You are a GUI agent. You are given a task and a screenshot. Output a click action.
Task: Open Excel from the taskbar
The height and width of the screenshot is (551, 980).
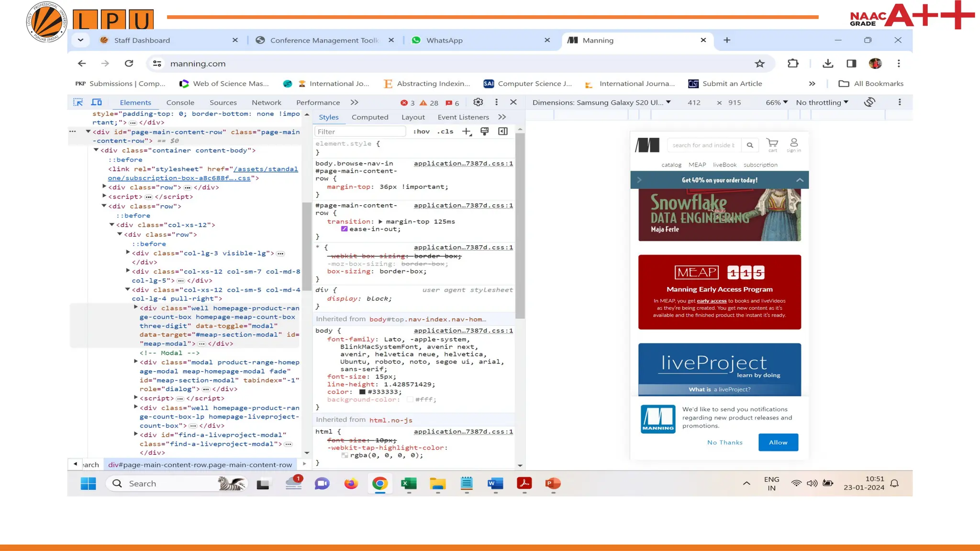pyautogui.click(x=409, y=484)
